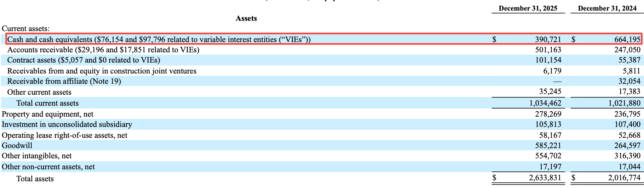The width and height of the screenshot is (644, 188).
Task: Click joint ventures value 6,179
Action: tap(552, 71)
